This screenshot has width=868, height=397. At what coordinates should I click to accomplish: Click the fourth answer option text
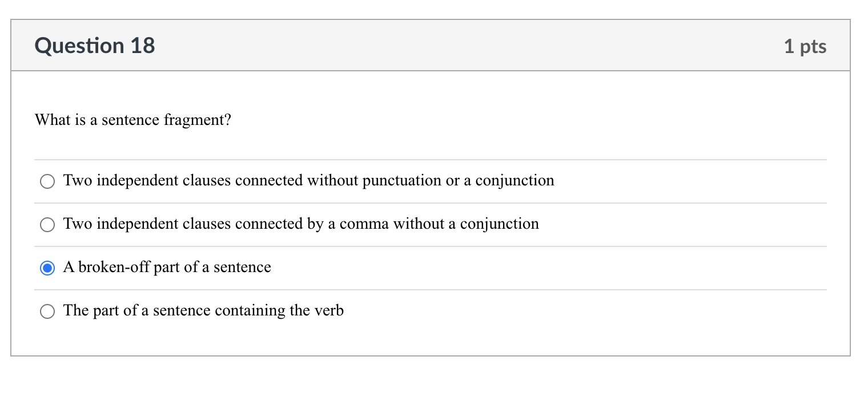204,311
